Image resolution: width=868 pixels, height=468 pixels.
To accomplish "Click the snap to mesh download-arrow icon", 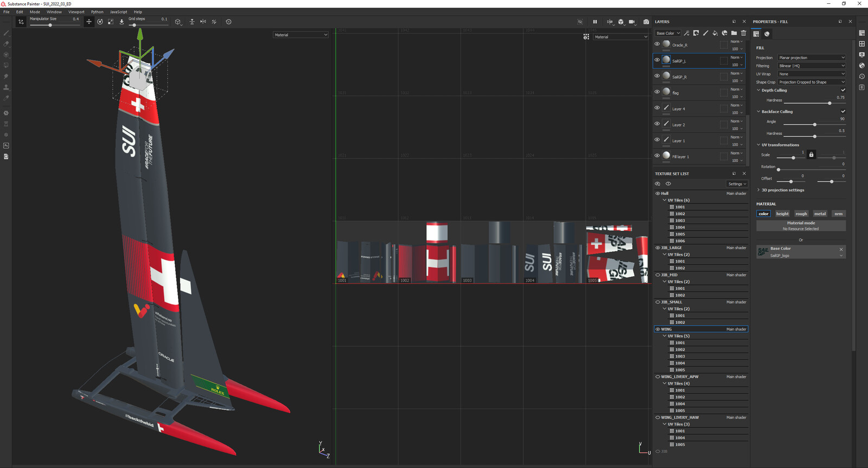I will pyautogui.click(x=122, y=22).
